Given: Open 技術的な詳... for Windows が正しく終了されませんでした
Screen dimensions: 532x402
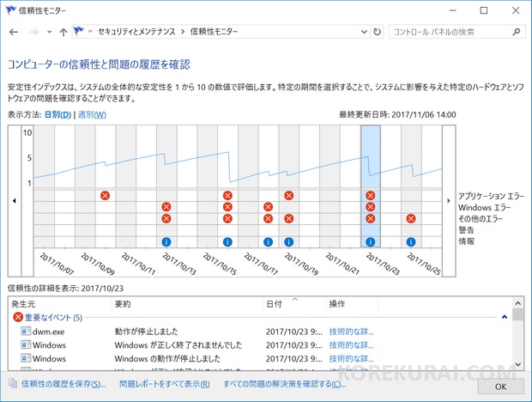Looking at the screenshot, I should [352, 345].
